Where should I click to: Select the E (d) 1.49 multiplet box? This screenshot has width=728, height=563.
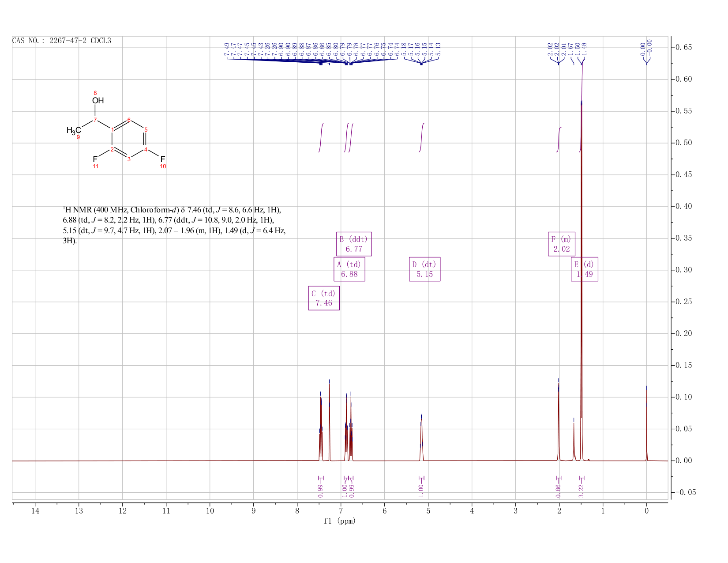(x=585, y=269)
